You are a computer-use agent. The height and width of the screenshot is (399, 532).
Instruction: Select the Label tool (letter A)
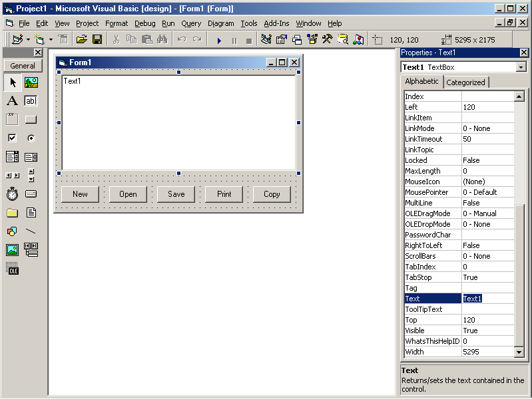(13, 100)
